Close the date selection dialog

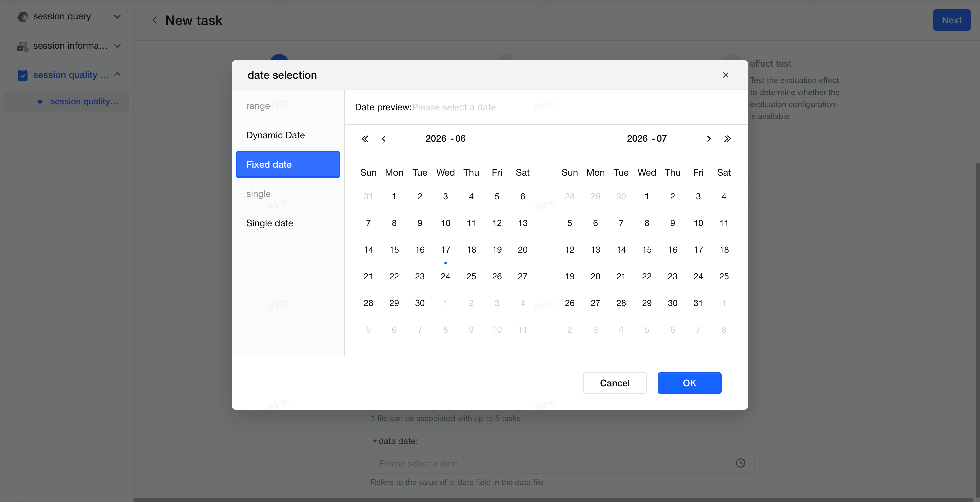pos(725,75)
